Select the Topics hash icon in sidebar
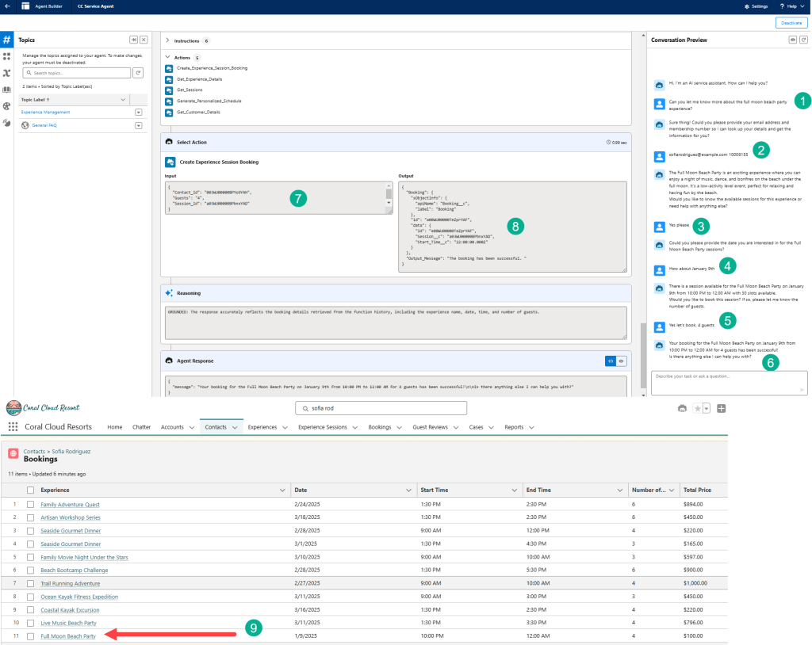 (6, 40)
